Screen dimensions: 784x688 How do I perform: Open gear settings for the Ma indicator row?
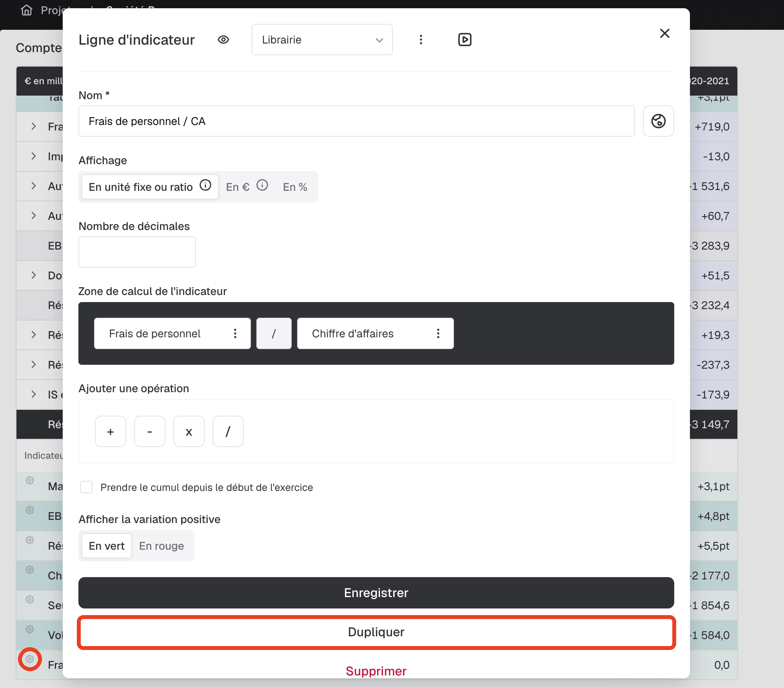(x=30, y=480)
